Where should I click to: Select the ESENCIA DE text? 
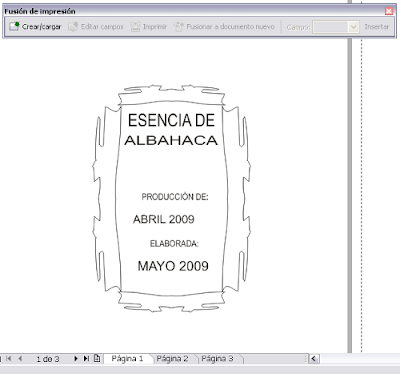pos(171,120)
